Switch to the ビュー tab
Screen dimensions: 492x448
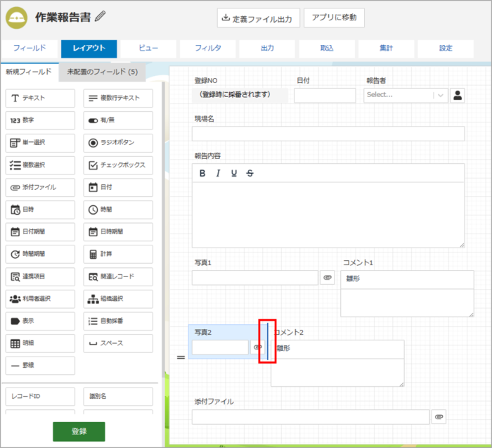148,49
